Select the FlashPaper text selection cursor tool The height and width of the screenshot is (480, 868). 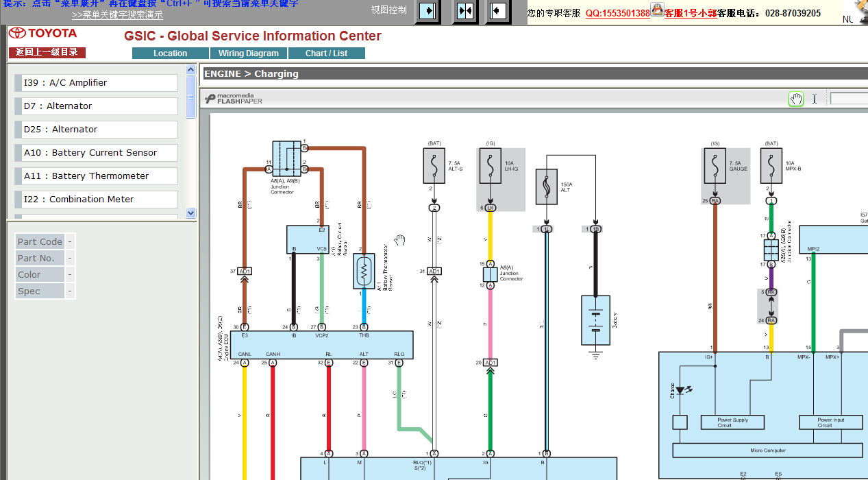815,99
